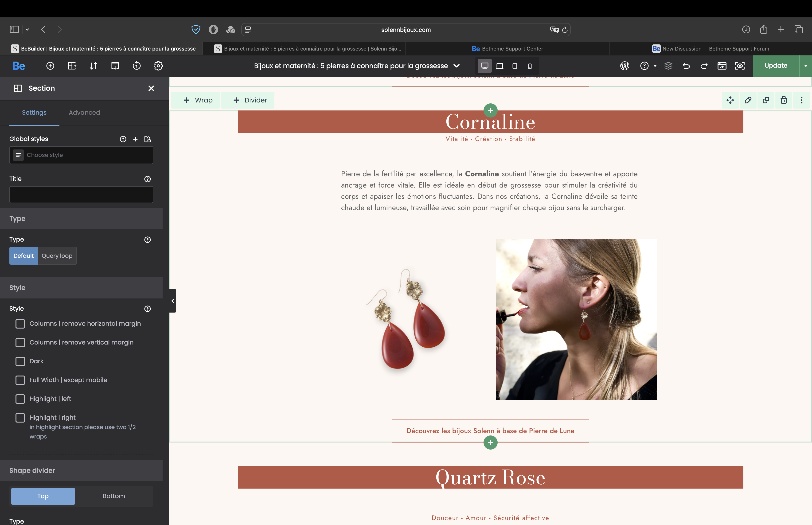Click the green Update button
The image size is (812, 525).
[x=776, y=66]
